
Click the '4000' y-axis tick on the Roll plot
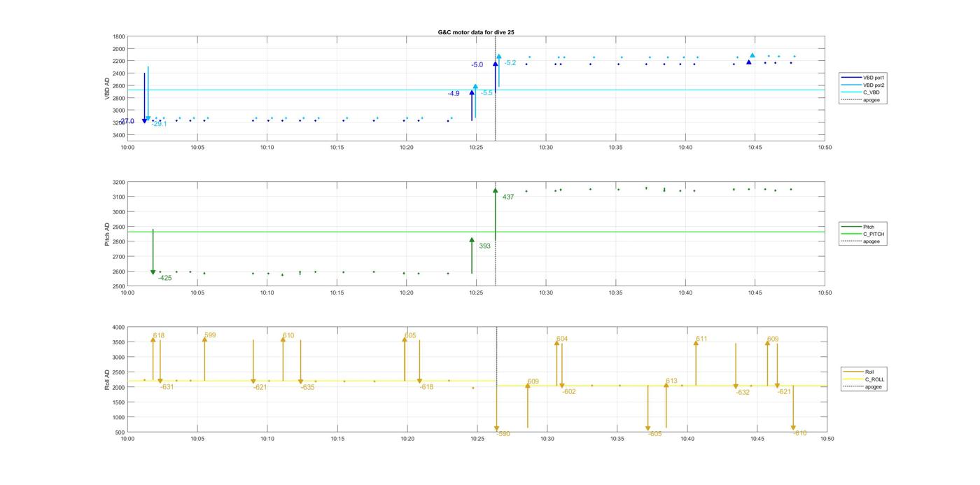(119, 327)
